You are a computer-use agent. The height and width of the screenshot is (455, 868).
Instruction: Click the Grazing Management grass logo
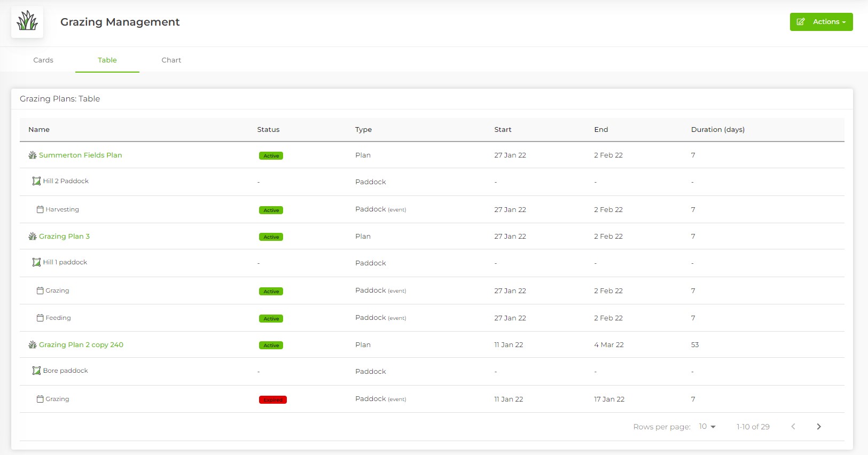[x=27, y=22]
